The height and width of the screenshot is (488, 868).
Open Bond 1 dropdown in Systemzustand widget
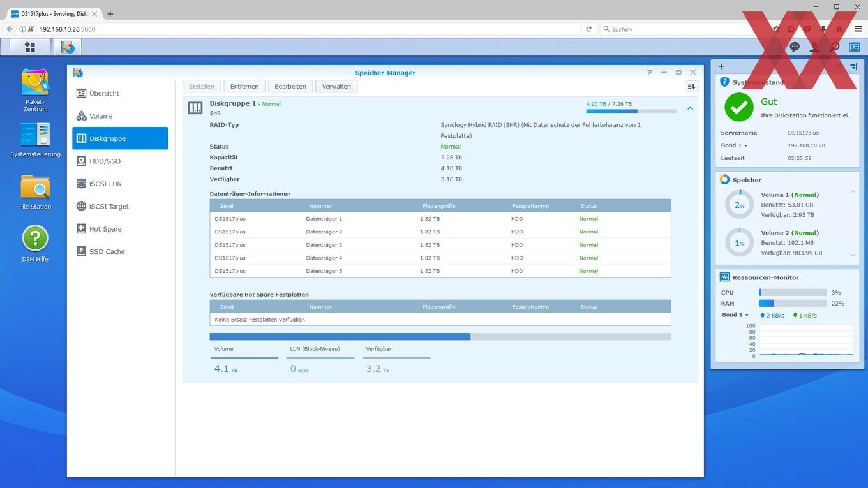pos(734,145)
